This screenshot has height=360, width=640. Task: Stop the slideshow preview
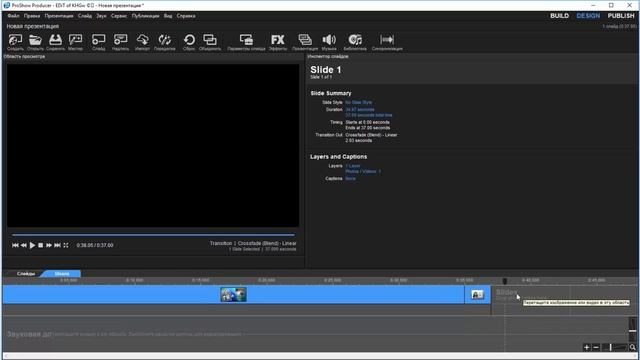point(40,245)
